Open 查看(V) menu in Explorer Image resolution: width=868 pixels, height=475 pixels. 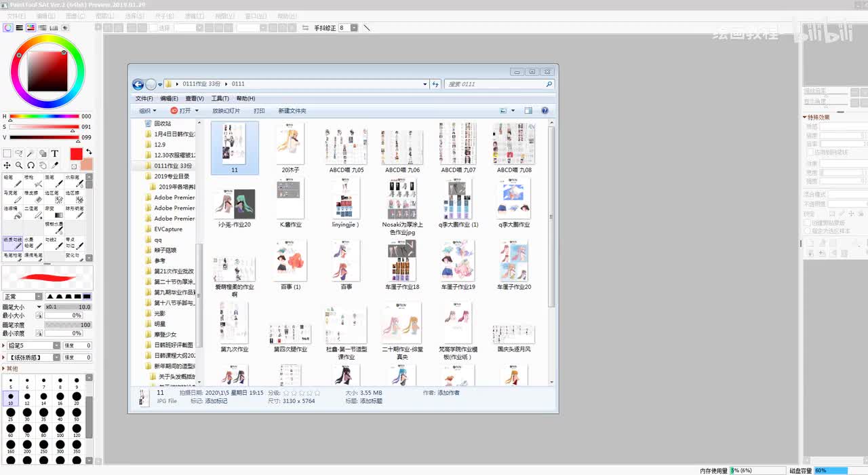tap(195, 98)
